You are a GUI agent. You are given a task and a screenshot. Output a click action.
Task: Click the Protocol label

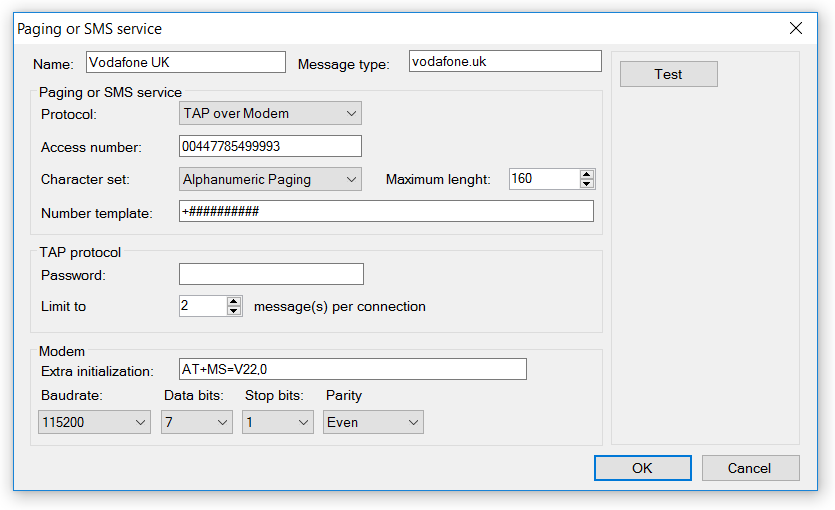[x=69, y=114]
